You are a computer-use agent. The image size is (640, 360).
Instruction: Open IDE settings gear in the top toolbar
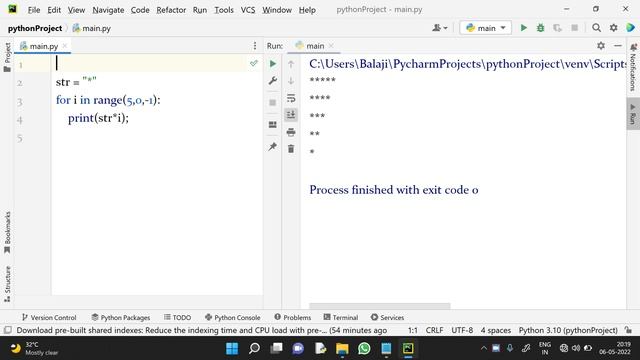(613, 28)
